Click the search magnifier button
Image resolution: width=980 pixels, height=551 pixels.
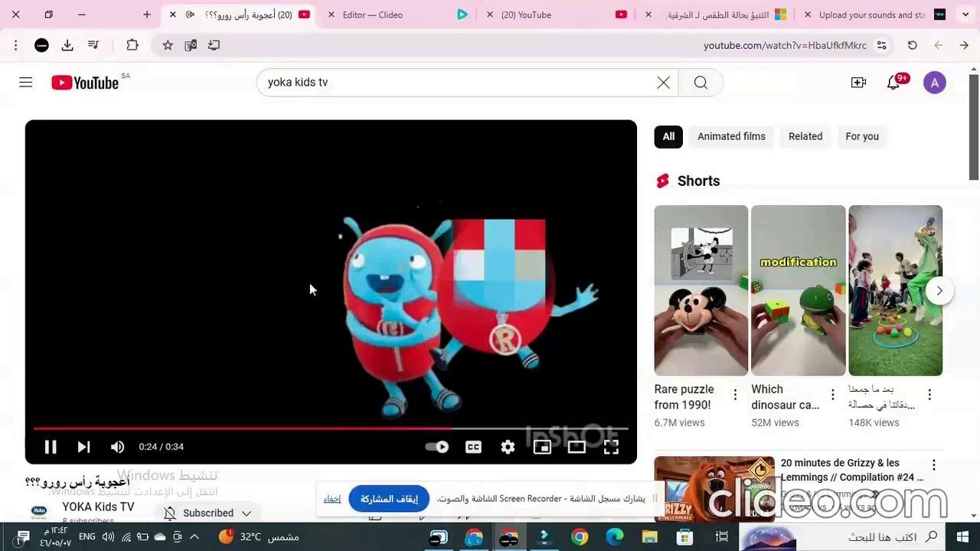tap(701, 83)
